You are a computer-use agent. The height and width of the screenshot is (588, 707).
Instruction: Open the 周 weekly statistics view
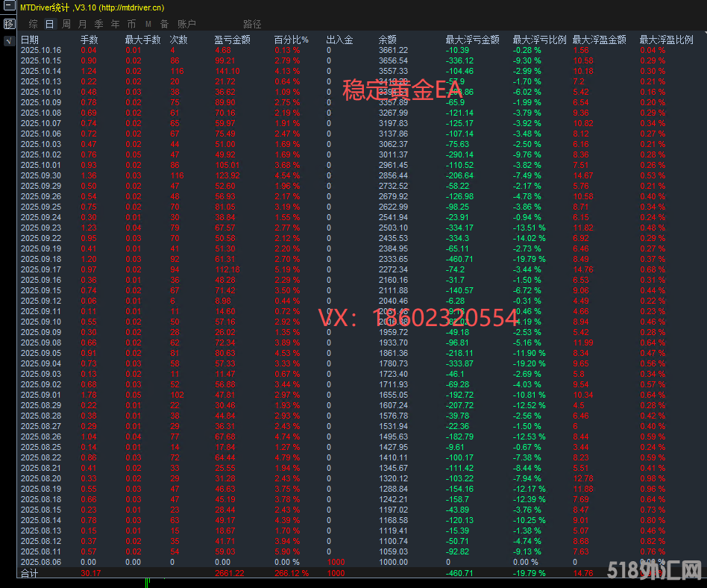pyautogui.click(x=66, y=23)
